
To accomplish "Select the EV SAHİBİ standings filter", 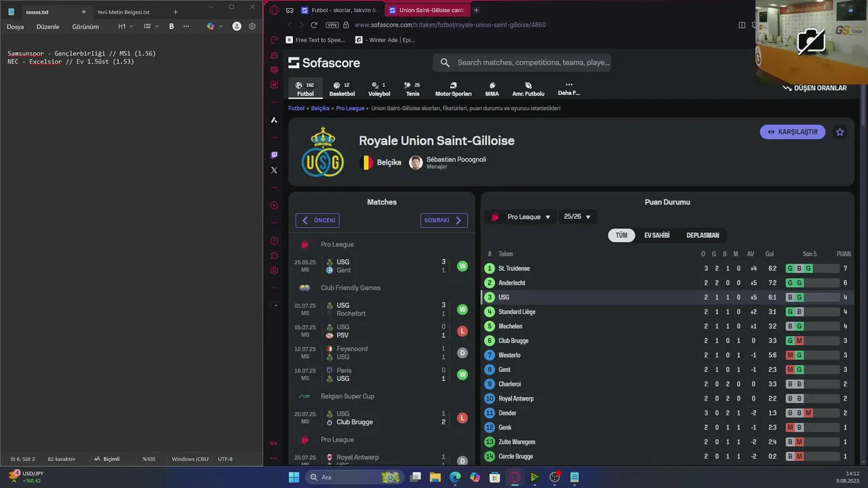I will coord(656,235).
